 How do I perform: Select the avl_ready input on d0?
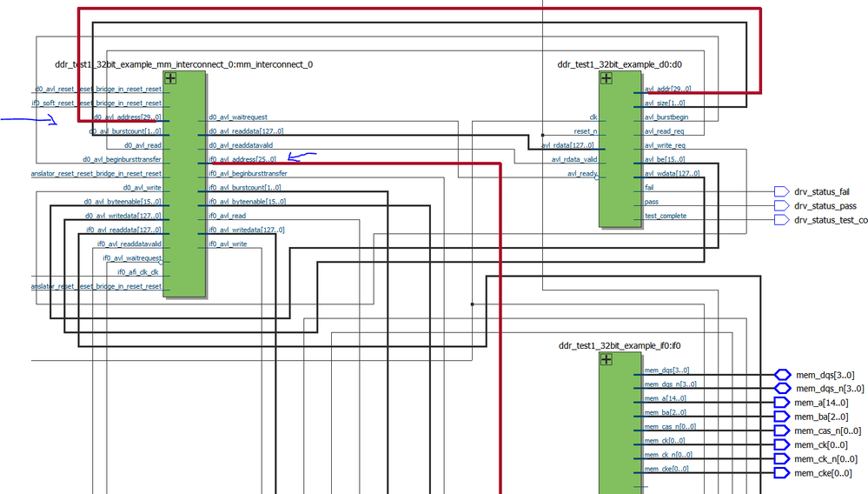[x=582, y=173]
